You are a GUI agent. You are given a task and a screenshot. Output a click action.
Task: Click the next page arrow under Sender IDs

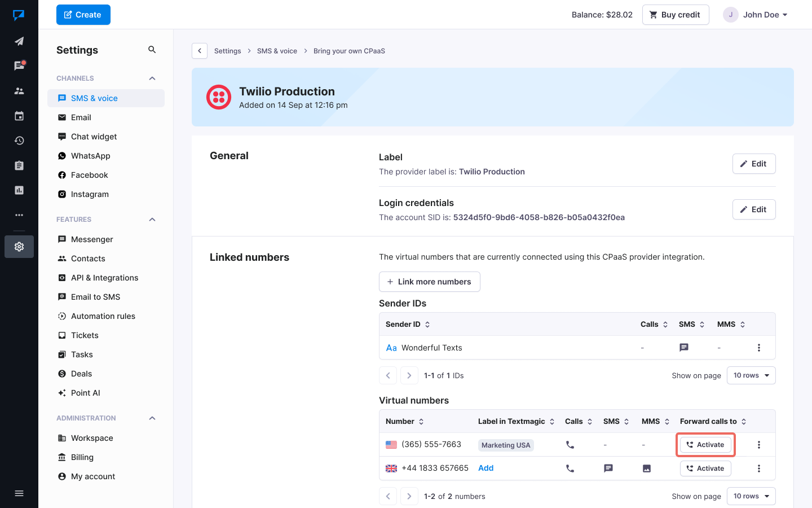(x=409, y=375)
